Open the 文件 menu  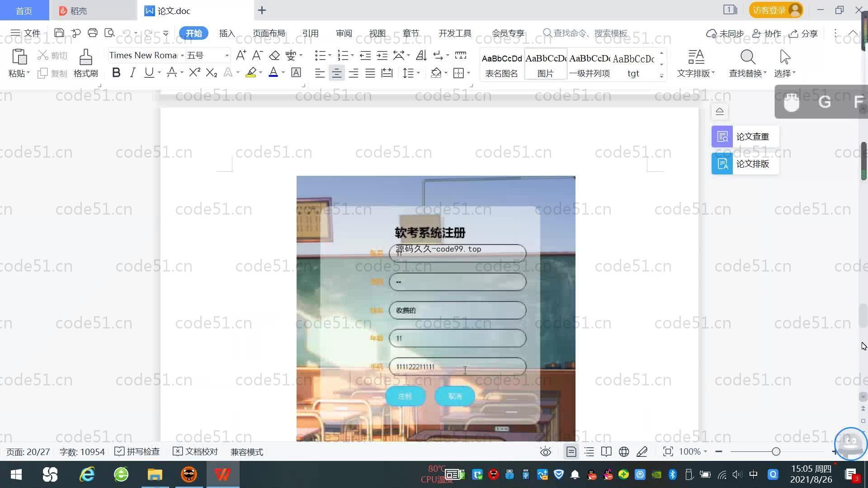(x=26, y=33)
